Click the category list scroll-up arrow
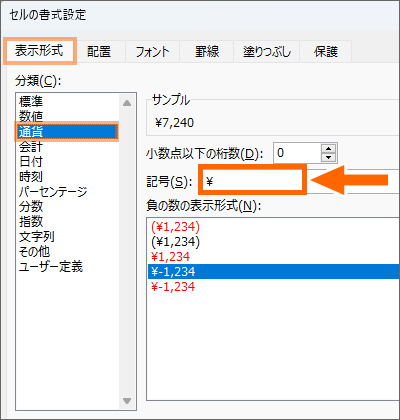Viewport: 400px width, 420px height. pos(127,103)
